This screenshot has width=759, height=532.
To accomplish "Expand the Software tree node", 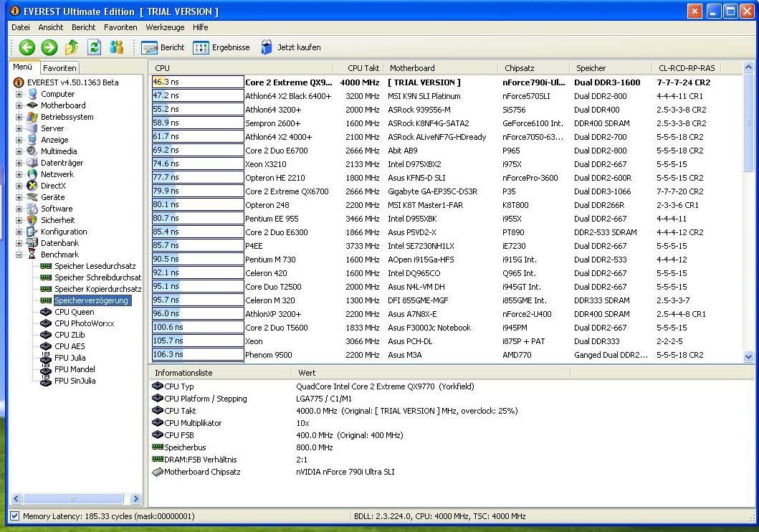I will (x=19, y=209).
